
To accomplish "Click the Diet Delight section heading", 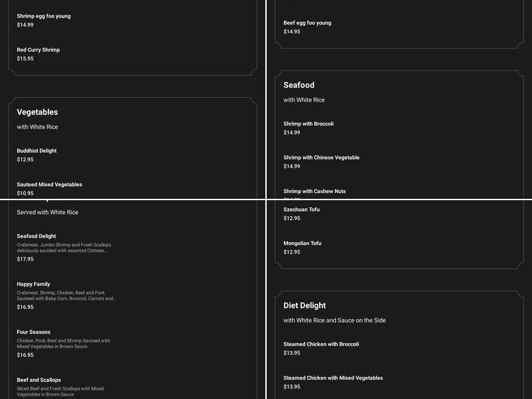I will pos(305,306).
